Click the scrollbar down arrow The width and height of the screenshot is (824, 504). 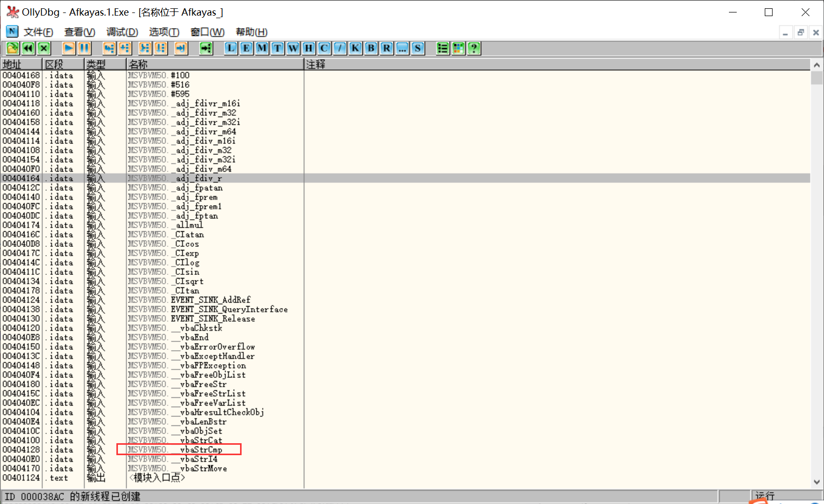pyautogui.click(x=817, y=482)
